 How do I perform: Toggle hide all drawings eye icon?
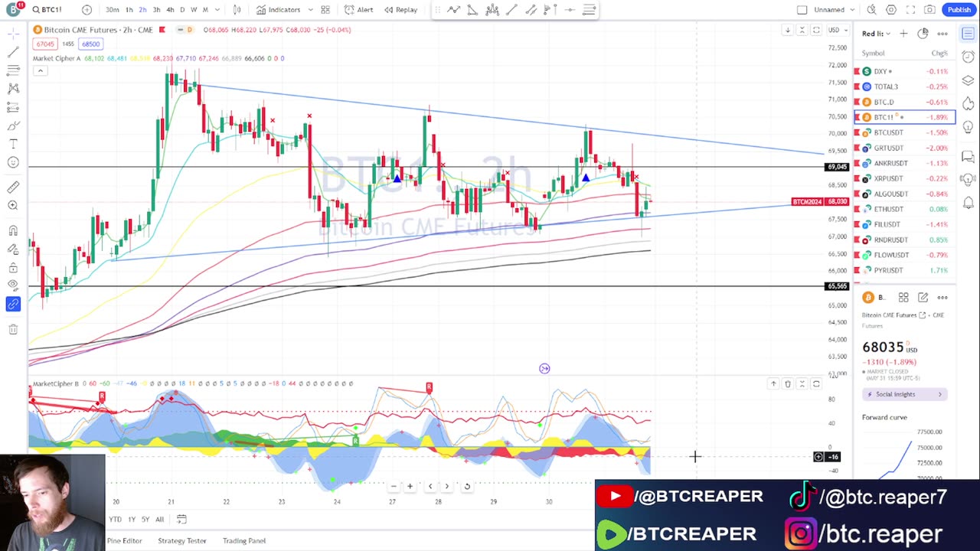click(13, 286)
